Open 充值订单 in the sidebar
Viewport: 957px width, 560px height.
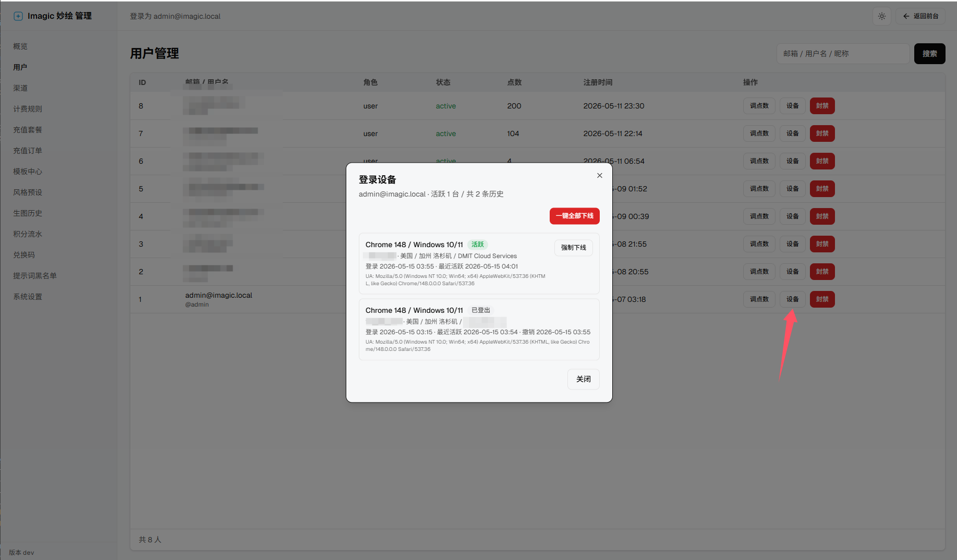pos(28,151)
